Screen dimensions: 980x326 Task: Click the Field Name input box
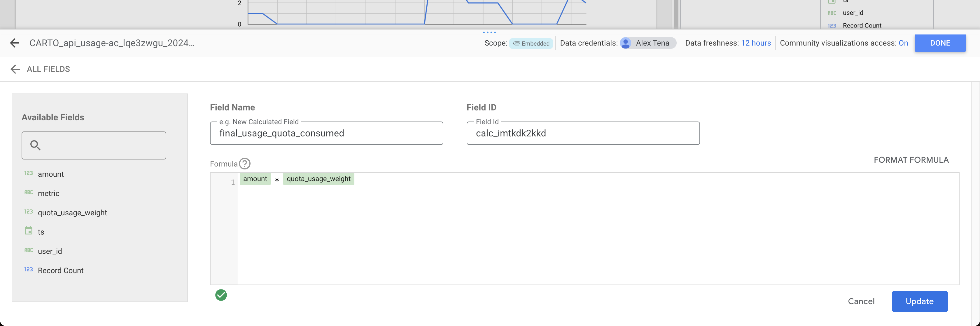(x=326, y=133)
